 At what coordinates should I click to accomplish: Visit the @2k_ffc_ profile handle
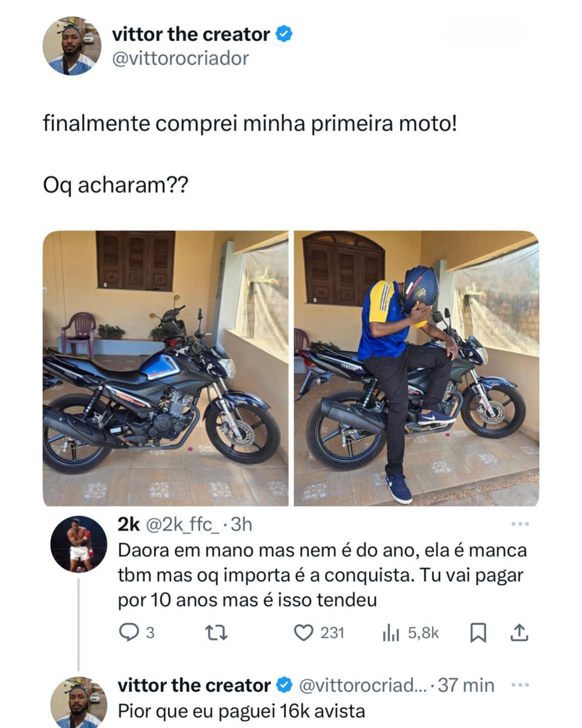[x=182, y=525]
